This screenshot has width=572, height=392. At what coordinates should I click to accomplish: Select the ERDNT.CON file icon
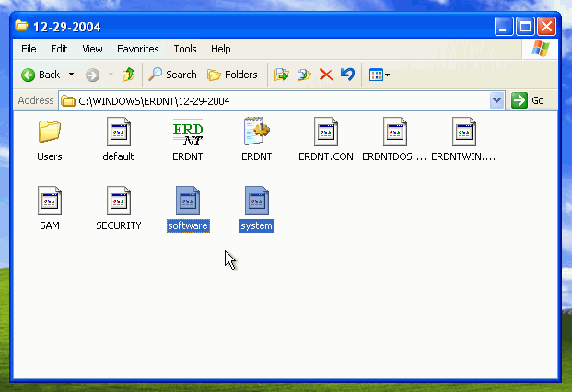(x=326, y=132)
